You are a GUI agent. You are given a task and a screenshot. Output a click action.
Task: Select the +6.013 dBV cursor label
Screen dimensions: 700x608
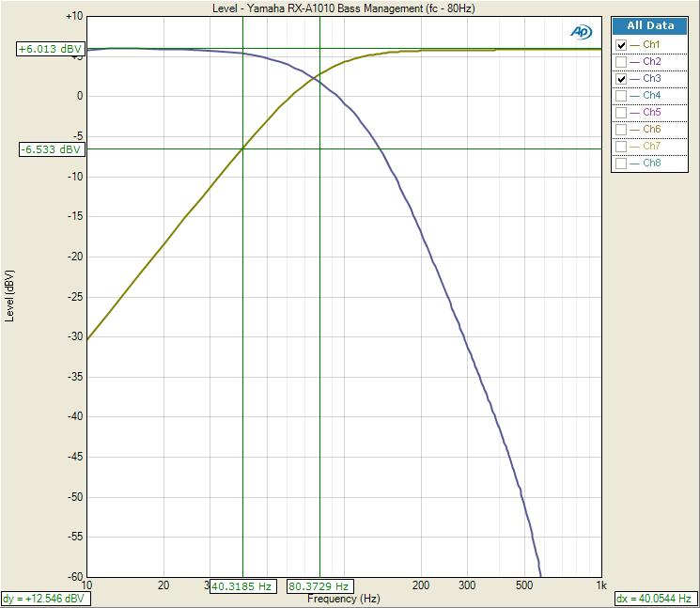(x=50, y=49)
